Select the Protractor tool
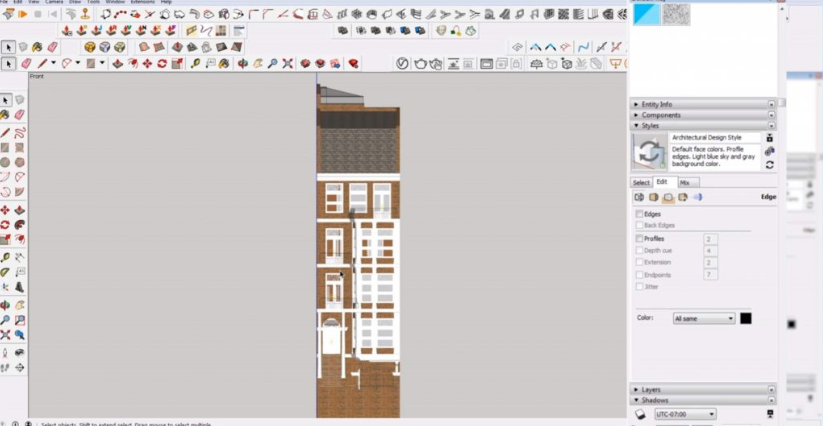 pyautogui.click(x=5, y=272)
